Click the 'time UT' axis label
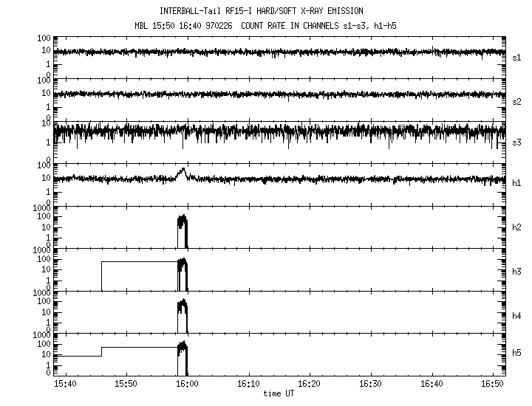532x406 pixels. (x=278, y=394)
